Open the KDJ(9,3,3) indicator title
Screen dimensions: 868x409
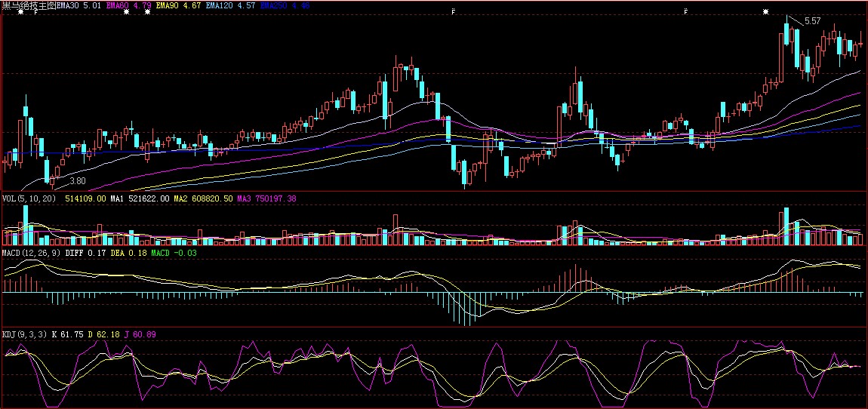tap(25, 334)
